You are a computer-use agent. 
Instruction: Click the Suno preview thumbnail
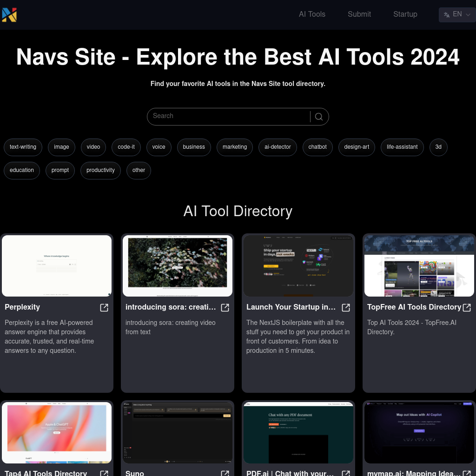coord(178,432)
